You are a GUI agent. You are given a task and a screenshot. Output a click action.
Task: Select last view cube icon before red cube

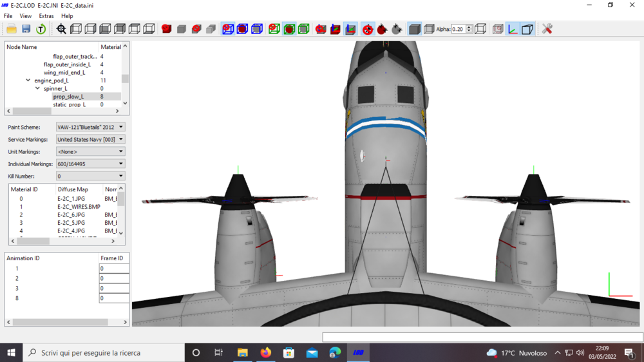coord(149,29)
